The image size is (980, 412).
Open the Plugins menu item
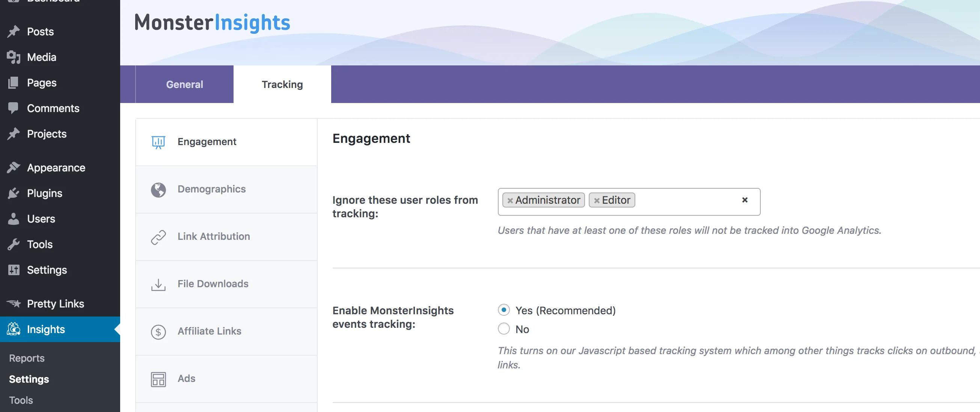[x=44, y=193]
